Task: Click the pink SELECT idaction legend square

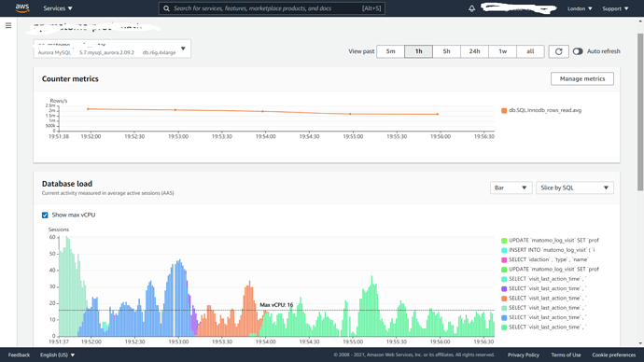Action: 504,259
